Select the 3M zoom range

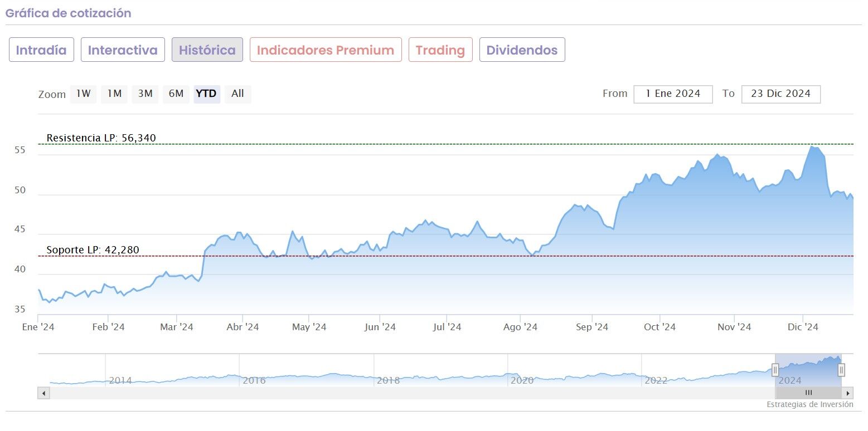tap(145, 94)
